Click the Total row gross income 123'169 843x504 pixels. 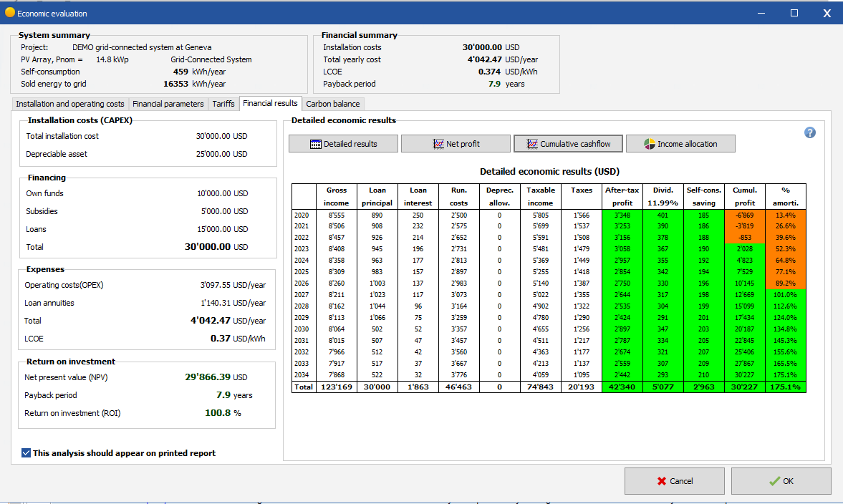337,387
